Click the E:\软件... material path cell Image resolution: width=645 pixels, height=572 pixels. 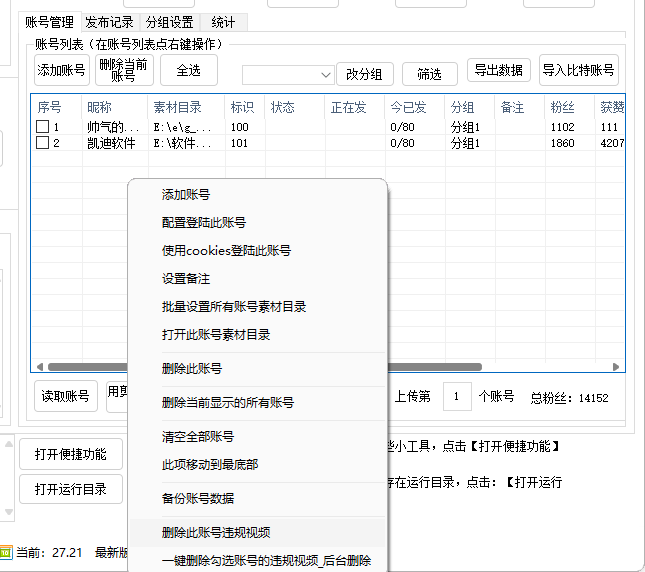186,143
